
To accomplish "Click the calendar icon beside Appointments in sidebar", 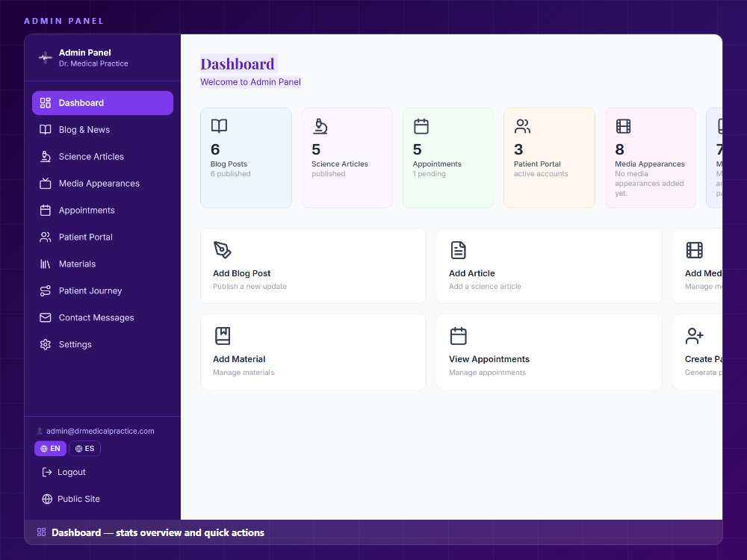I will (x=46, y=210).
